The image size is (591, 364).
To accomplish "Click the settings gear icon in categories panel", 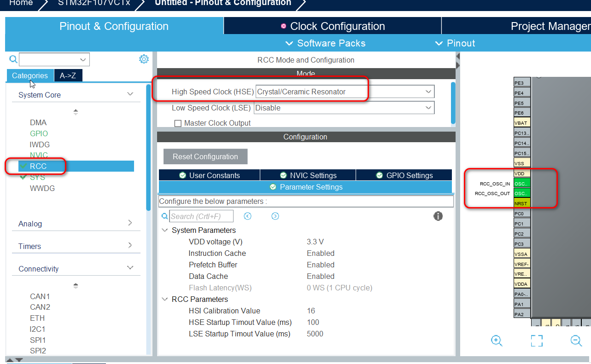I will click(144, 59).
